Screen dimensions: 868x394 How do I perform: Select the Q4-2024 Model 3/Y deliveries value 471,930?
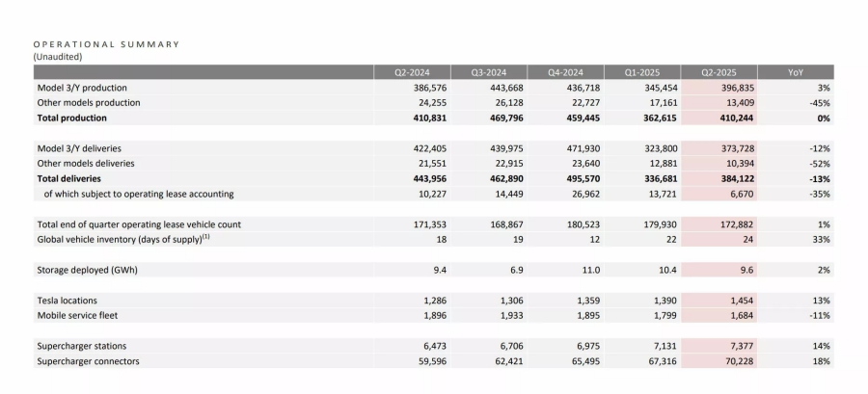pos(581,149)
